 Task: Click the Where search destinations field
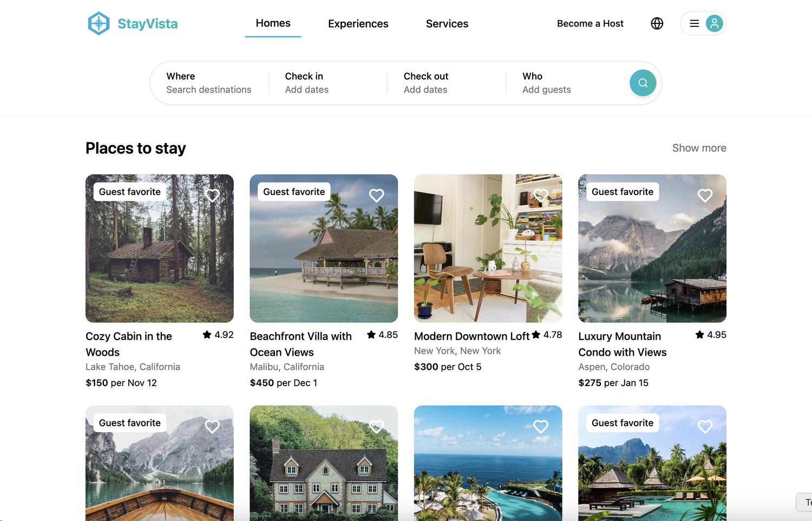[x=209, y=83]
